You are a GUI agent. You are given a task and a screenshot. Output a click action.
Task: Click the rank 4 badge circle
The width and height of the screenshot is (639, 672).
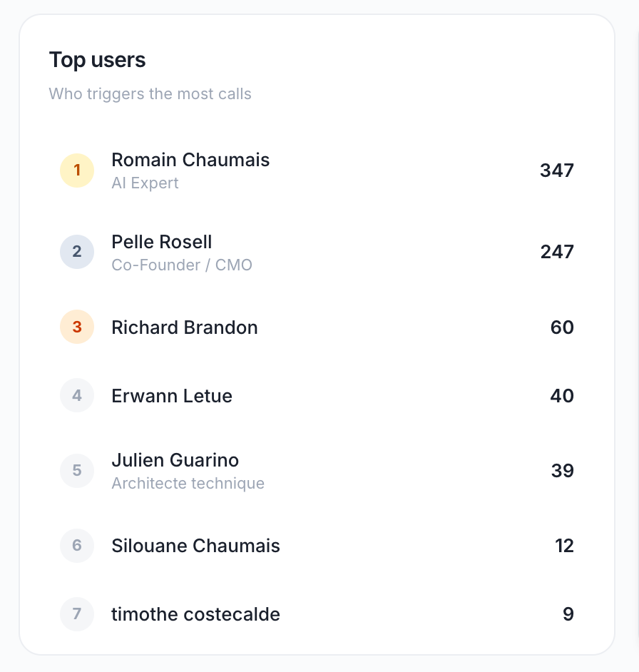click(x=77, y=395)
